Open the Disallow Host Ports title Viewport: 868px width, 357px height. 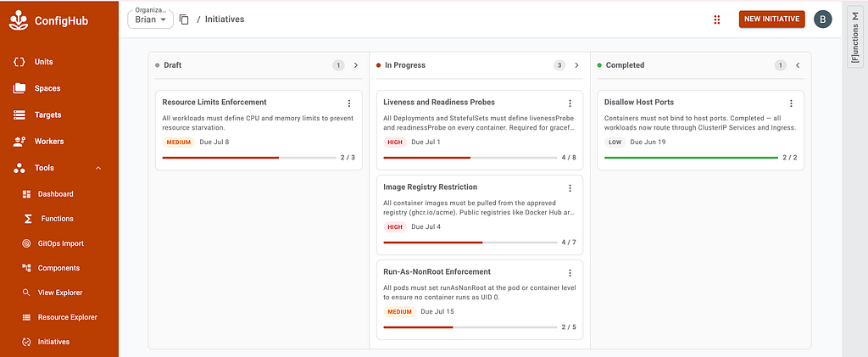(639, 102)
